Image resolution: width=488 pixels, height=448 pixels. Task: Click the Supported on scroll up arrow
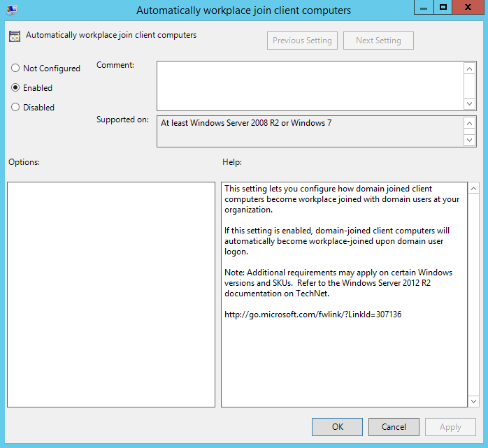[x=469, y=124]
